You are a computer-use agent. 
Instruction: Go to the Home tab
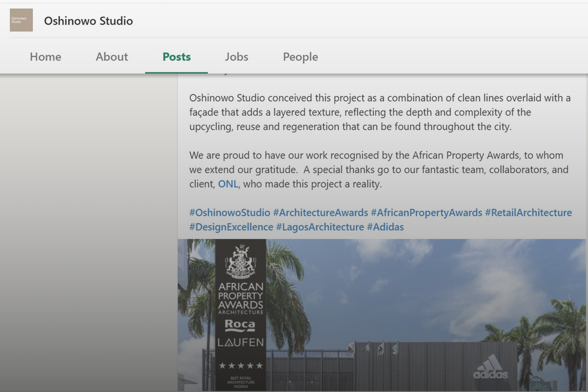coord(45,57)
